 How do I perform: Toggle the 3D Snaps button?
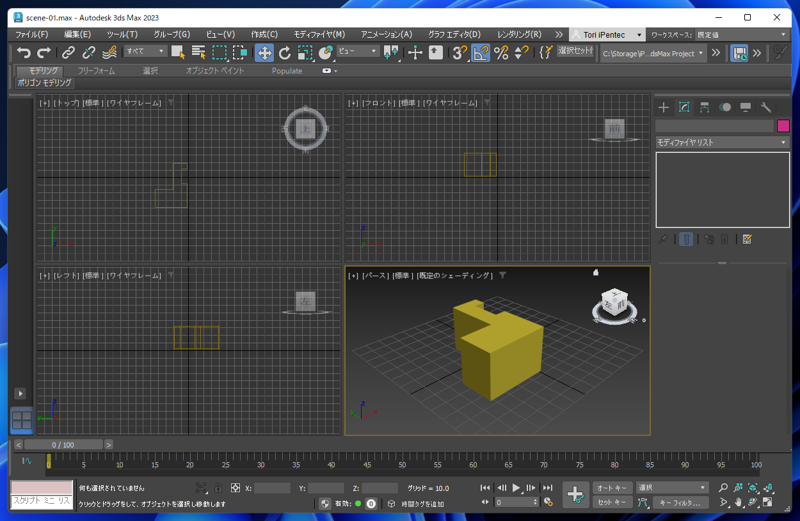click(x=460, y=53)
